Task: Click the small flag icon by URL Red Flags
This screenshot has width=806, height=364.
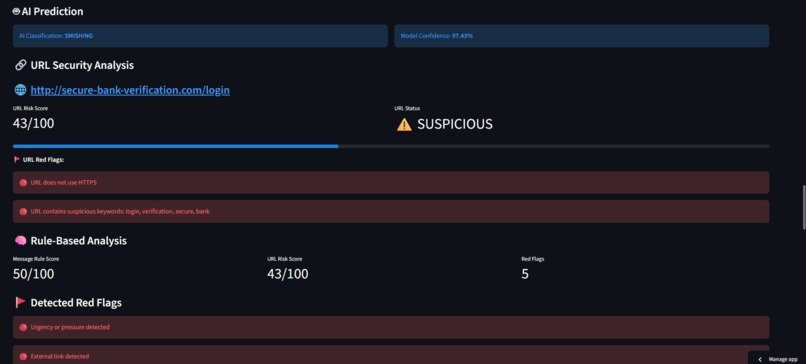Action: (17, 160)
